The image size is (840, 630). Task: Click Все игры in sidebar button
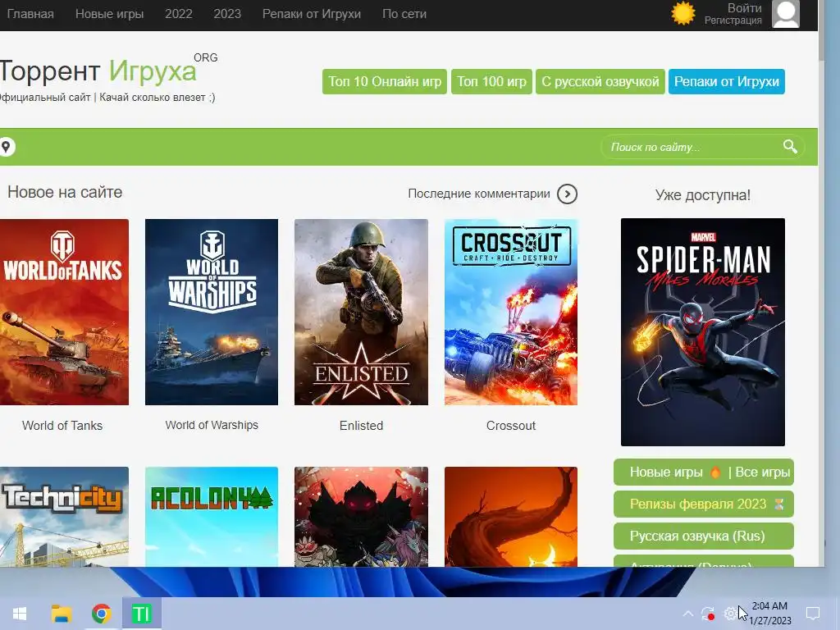pos(763,472)
